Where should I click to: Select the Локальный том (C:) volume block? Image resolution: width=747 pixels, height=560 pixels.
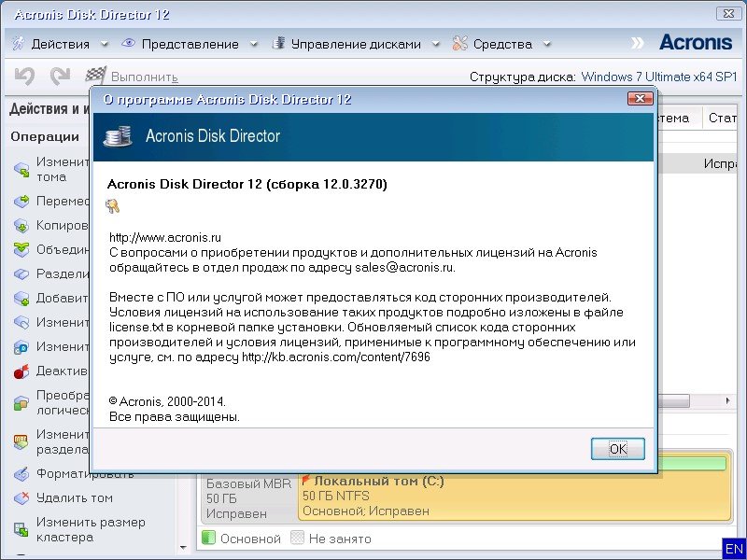coord(514,497)
